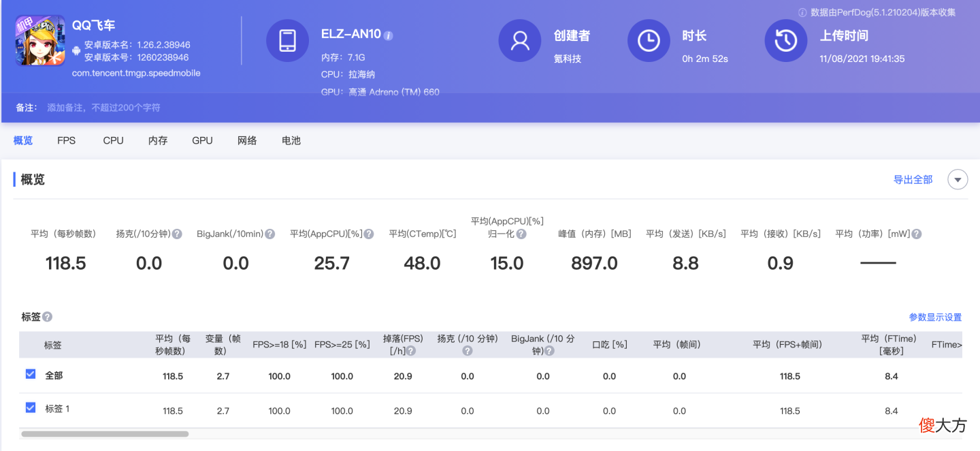
Task: Click the 备注 note input field
Action: click(x=103, y=108)
